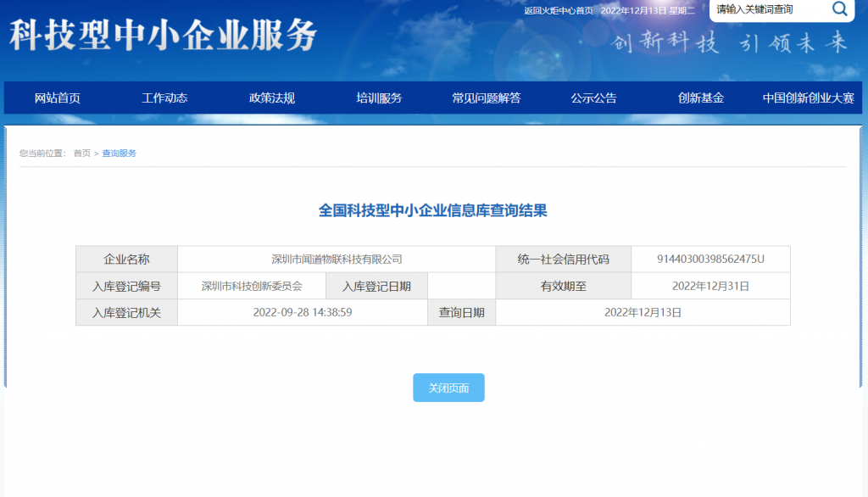Click the 您当前位置 breadcrumb label
Image resolution: width=868 pixels, height=497 pixels.
click(42, 154)
